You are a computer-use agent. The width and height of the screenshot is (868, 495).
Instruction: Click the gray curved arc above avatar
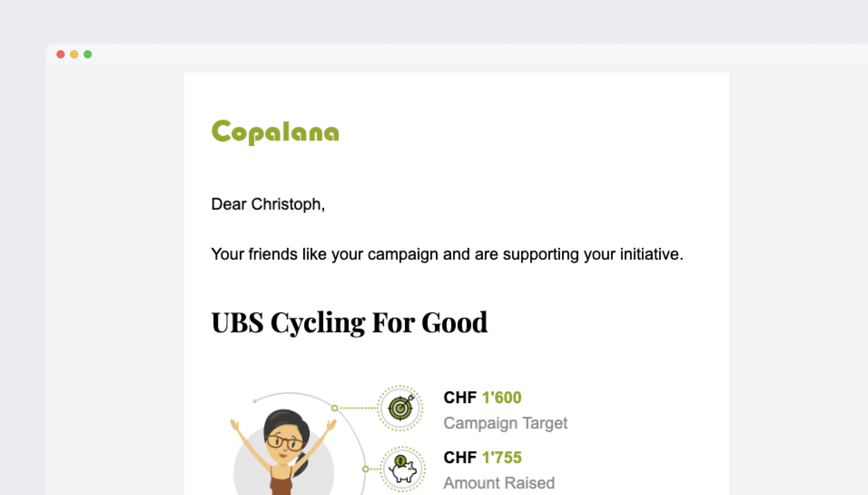pyautogui.click(x=298, y=393)
